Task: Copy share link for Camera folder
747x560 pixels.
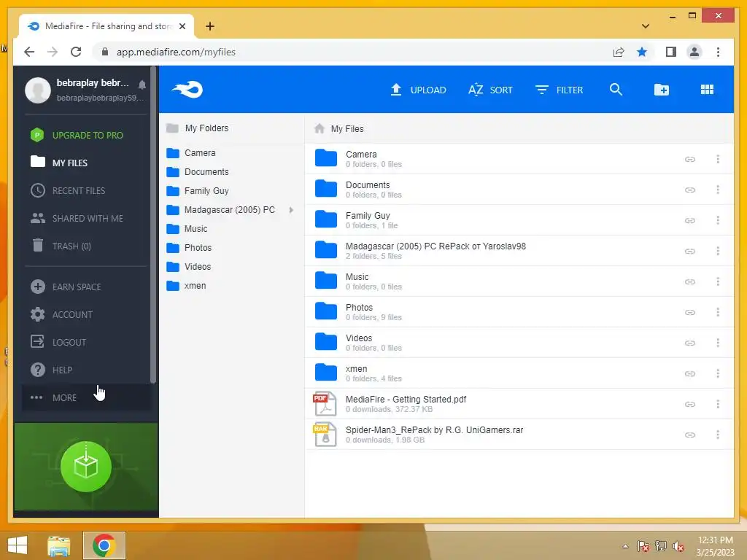Action: tap(690, 159)
